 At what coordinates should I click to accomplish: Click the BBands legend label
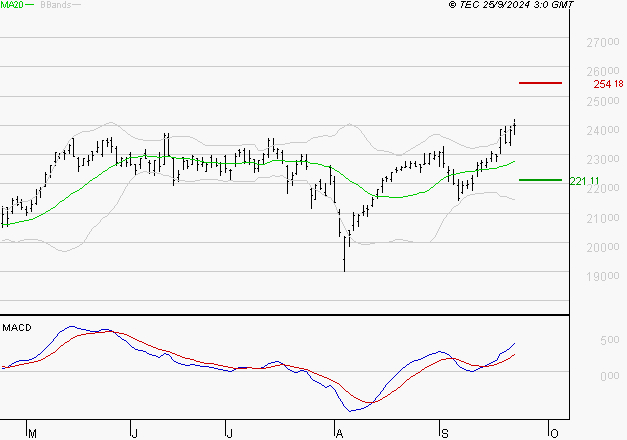pyautogui.click(x=56, y=5)
